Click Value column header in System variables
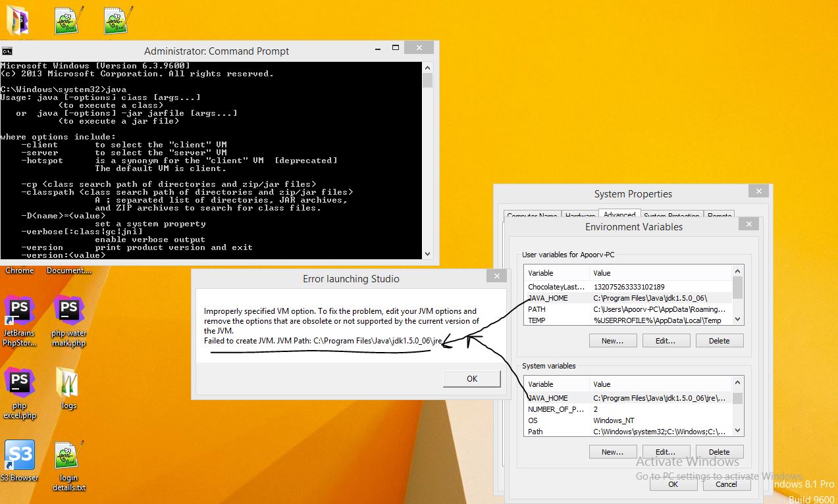 662,384
